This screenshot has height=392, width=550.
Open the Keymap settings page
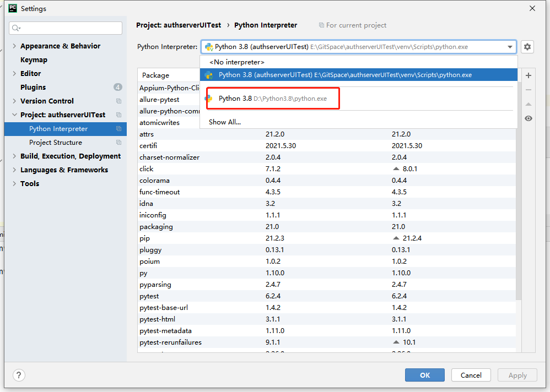click(34, 59)
